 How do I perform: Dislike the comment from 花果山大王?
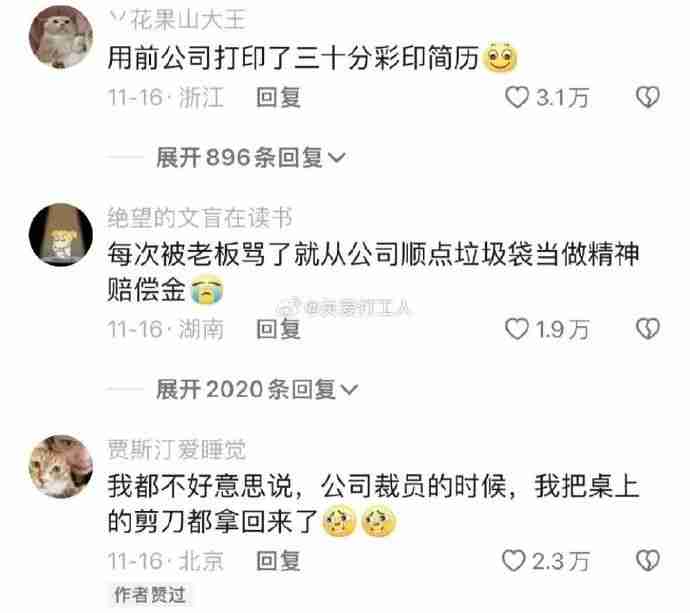click(648, 97)
